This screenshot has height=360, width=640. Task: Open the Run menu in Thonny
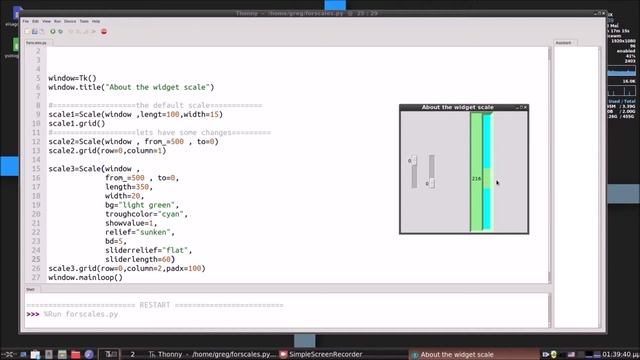[x=57, y=21]
